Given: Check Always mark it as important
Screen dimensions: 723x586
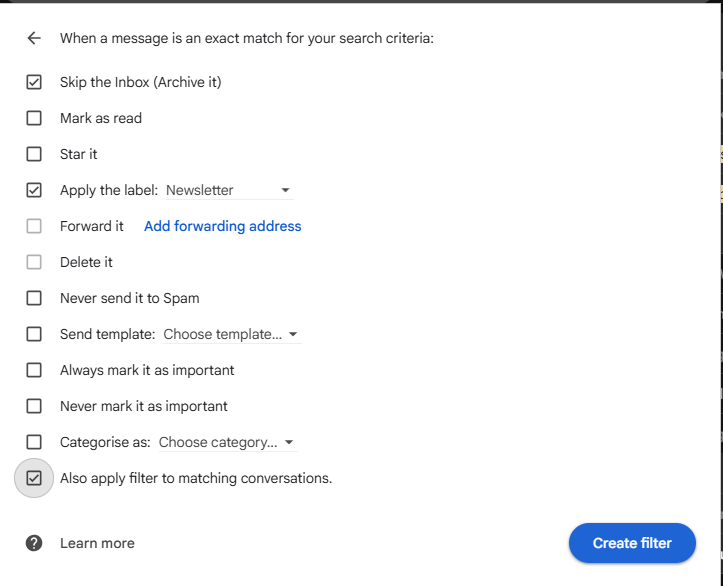Looking at the screenshot, I should (x=34, y=370).
